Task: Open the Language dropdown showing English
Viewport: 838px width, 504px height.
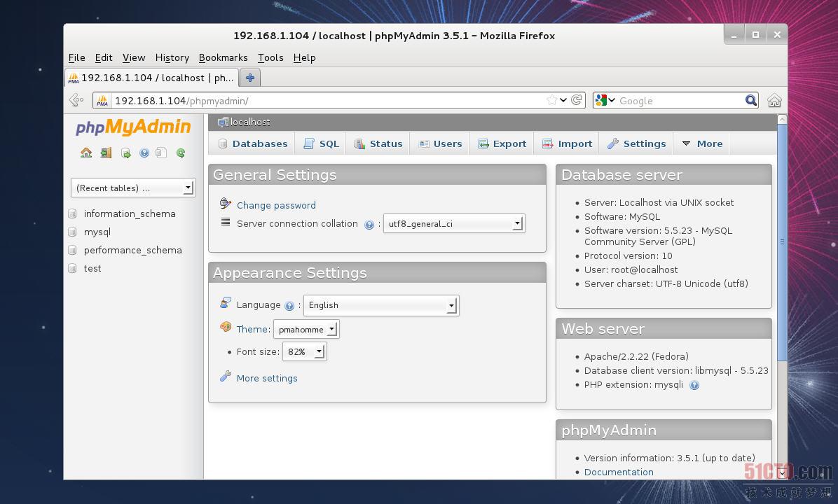Action: coord(381,305)
